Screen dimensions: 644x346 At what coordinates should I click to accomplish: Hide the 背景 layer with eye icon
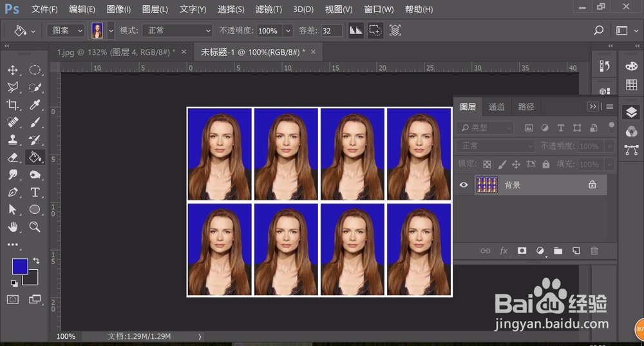[x=464, y=185]
